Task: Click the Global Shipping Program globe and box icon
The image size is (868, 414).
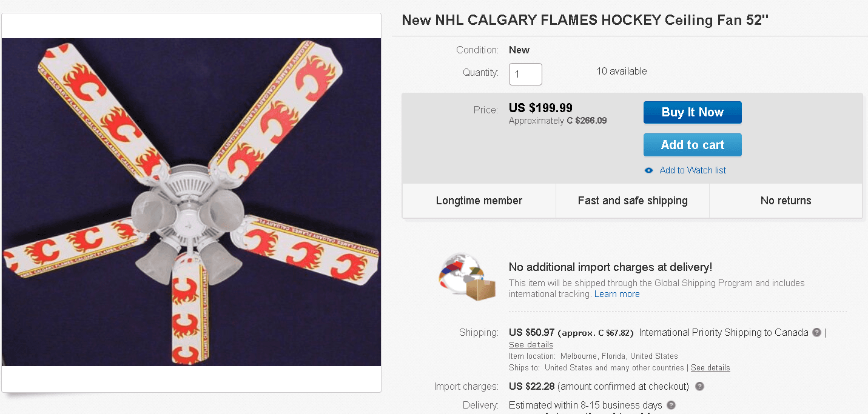Action: pos(466,278)
